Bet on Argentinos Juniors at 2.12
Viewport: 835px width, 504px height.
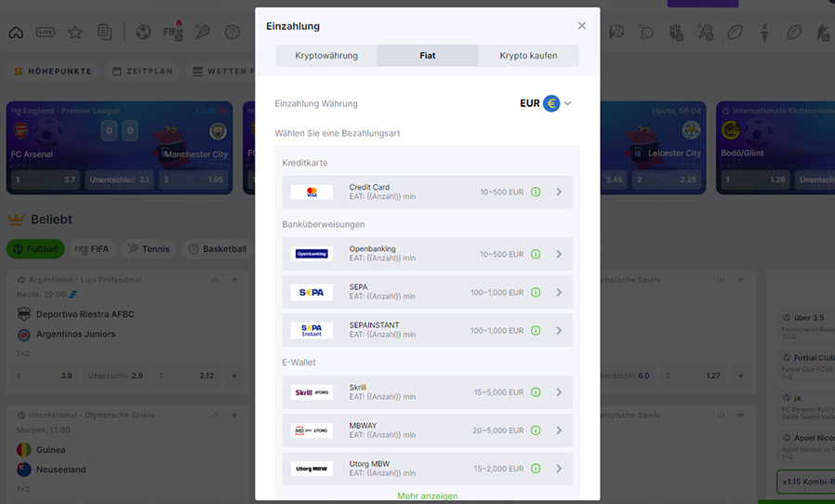(x=187, y=376)
